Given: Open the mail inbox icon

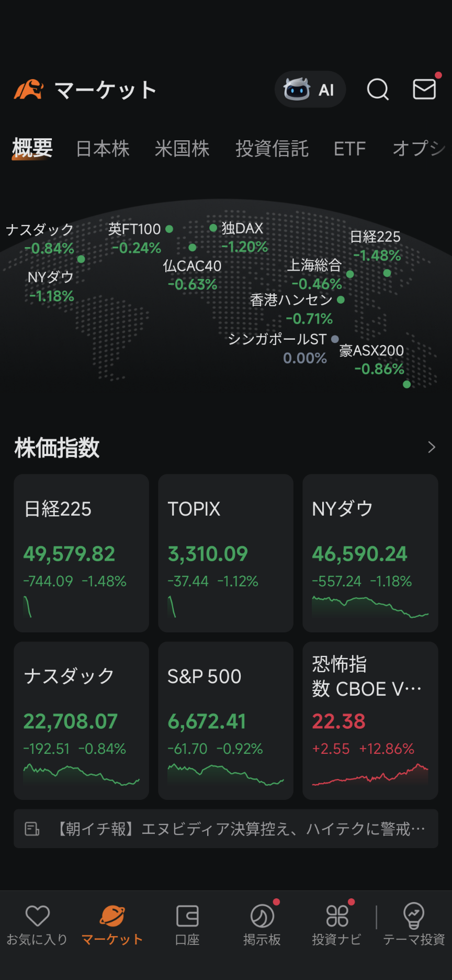Looking at the screenshot, I should tap(424, 90).
